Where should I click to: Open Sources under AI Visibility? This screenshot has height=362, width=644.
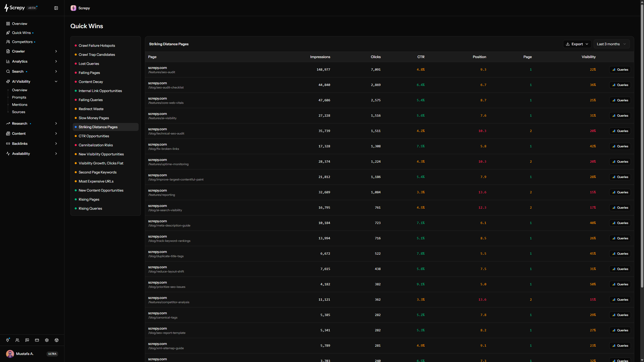(19, 112)
